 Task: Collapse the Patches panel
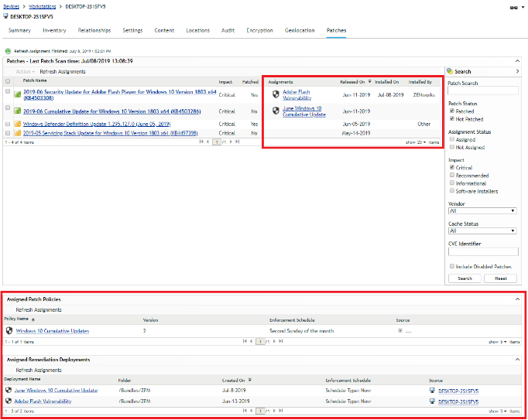(517, 61)
